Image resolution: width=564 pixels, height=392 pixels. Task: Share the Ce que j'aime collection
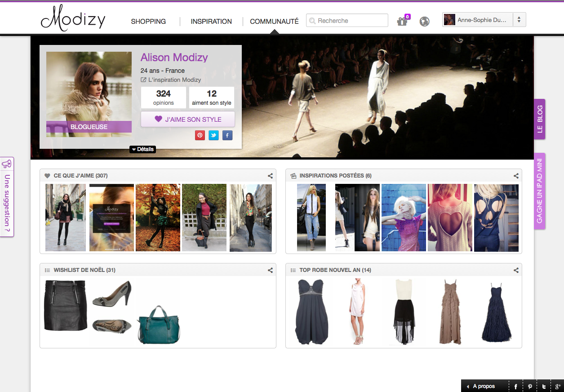(270, 176)
